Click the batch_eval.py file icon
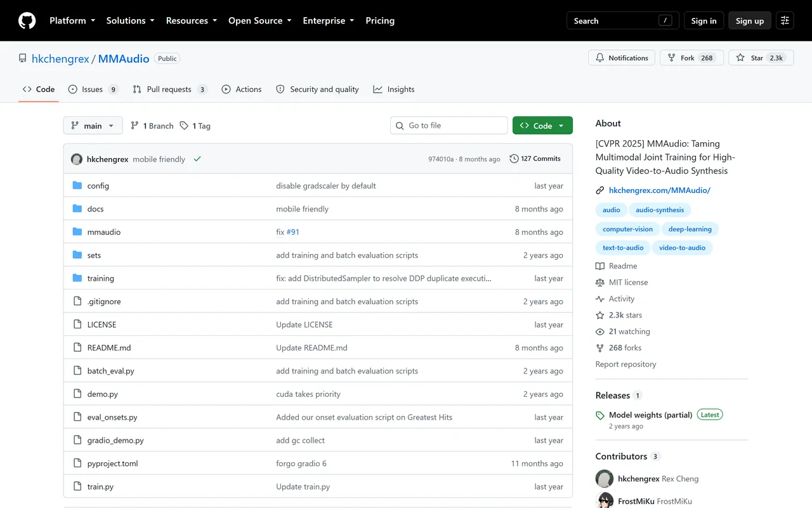The width and height of the screenshot is (812, 508). click(x=77, y=371)
